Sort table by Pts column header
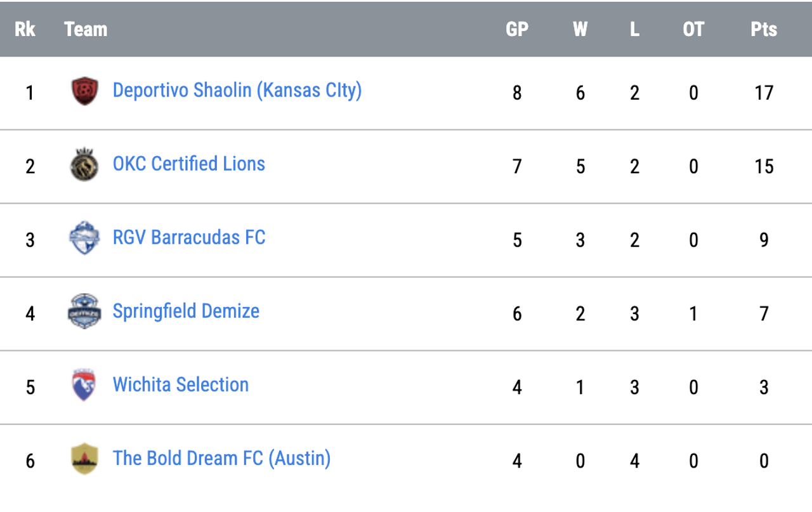812x512 pixels. coord(764,29)
